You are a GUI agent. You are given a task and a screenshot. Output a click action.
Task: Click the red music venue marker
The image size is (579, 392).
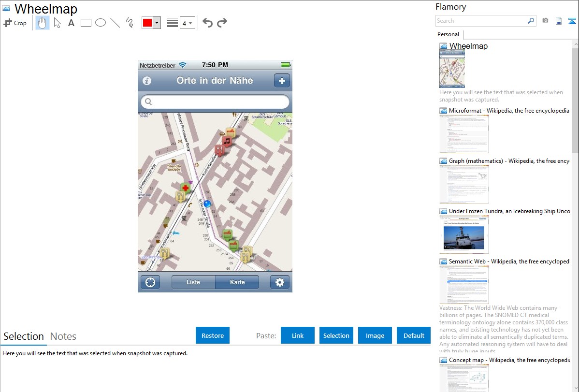tap(227, 141)
